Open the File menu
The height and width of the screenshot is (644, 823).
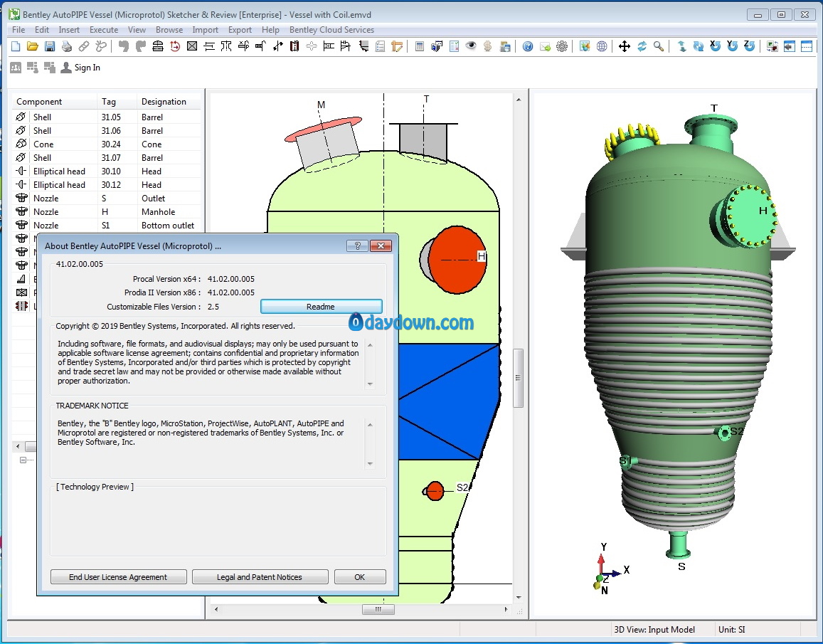click(x=18, y=30)
